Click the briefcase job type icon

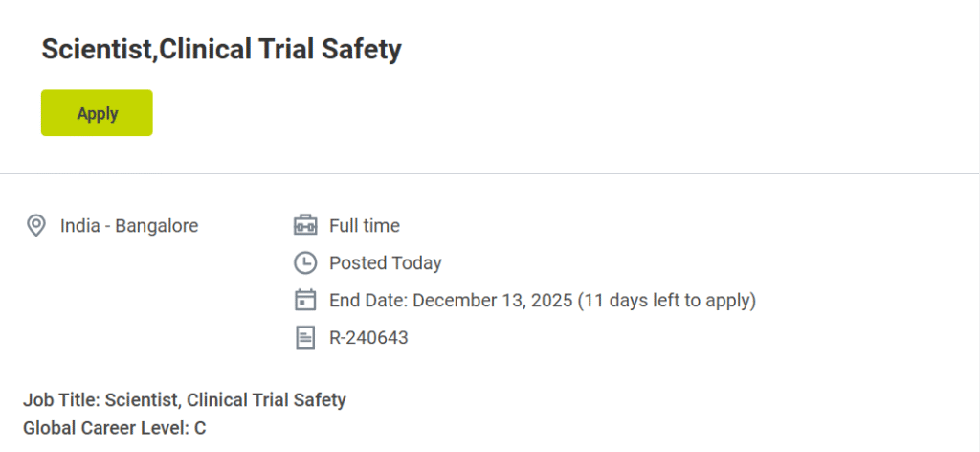(x=304, y=226)
